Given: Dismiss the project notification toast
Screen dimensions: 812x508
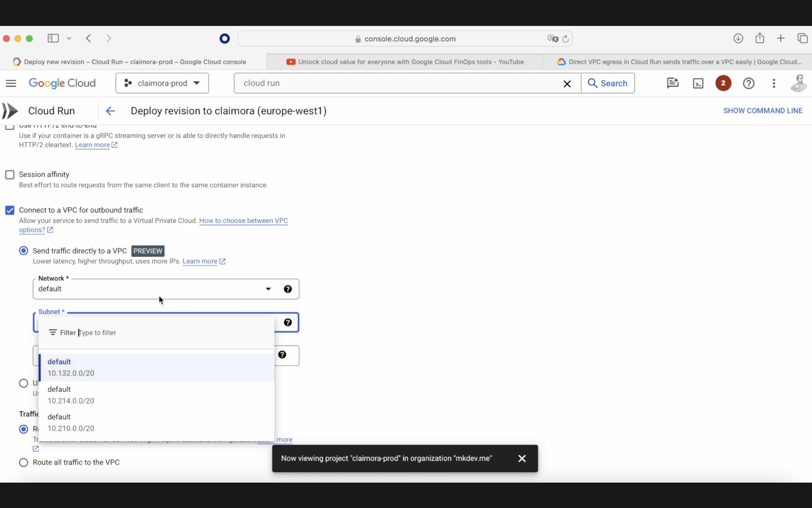Looking at the screenshot, I should click(522, 459).
